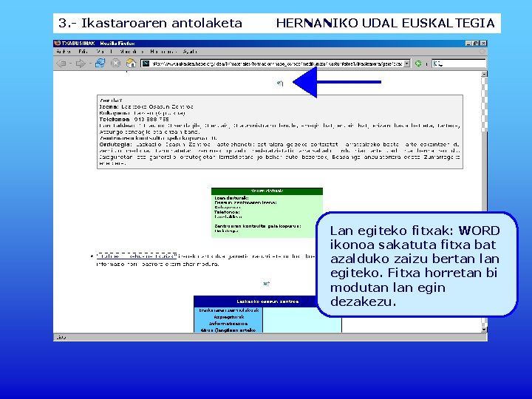The height and width of the screenshot is (399, 532).
Task: Click the "Azpiegiturak" row in the blue table
Action: (228, 317)
